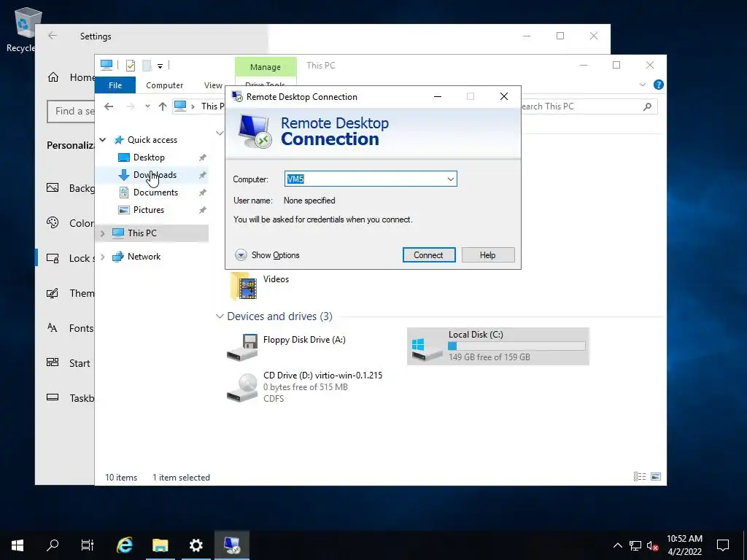Open the Windows Start menu

pos(18,545)
